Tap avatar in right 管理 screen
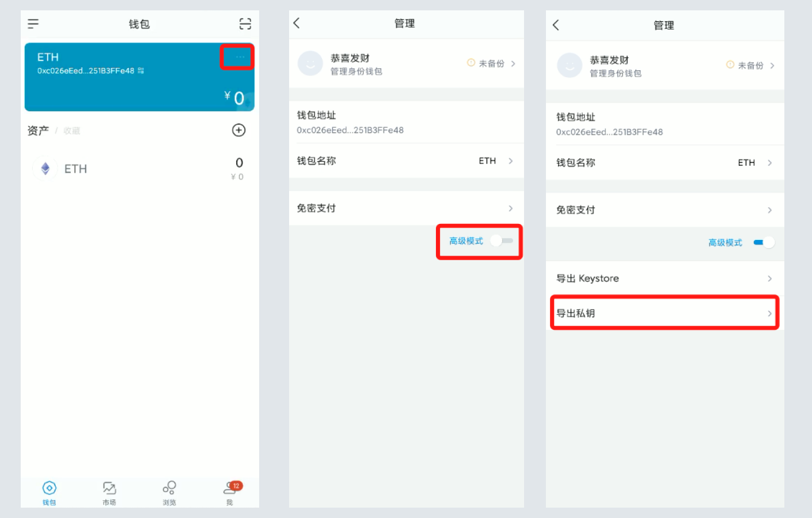Viewport: 812px width, 518px height. (570, 65)
